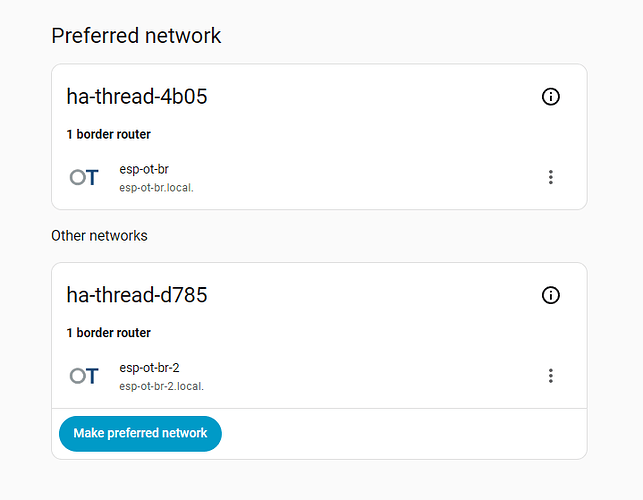Screen dimensions: 643x500
Task: Click the ha-thread-d785 network title
Action: pos(137,295)
